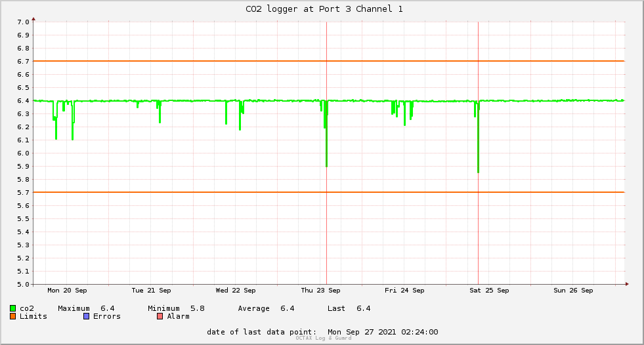The height and width of the screenshot is (345, 644).
Task: Click the 'Thu 23 Sep' axis label
Action: [321, 291]
